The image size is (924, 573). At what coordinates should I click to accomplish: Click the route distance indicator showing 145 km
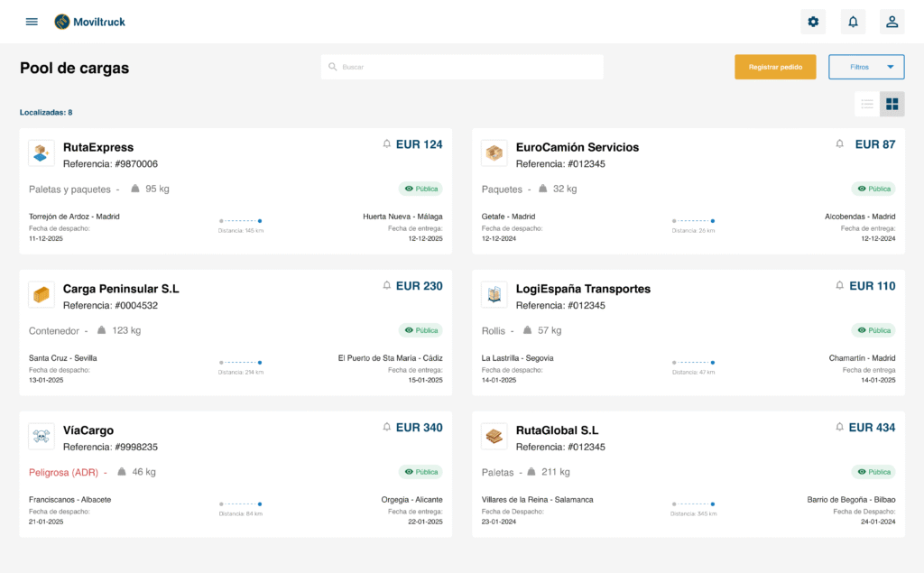coord(241,225)
